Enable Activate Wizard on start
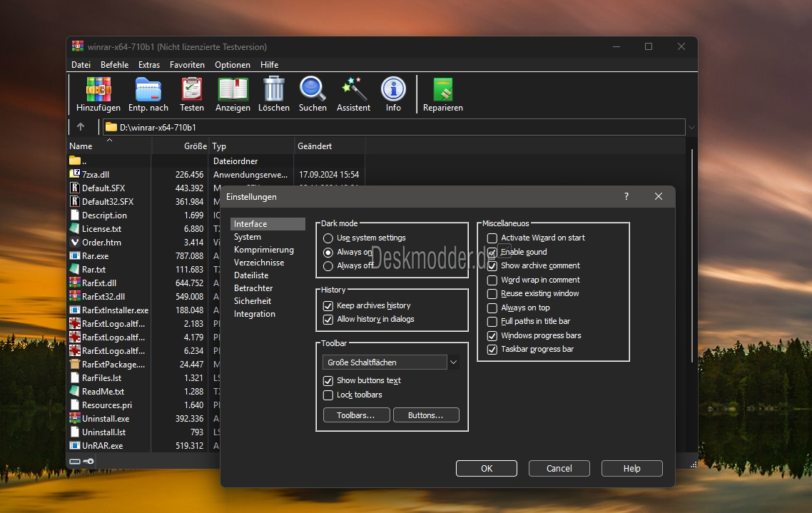Image resolution: width=812 pixels, height=513 pixels. point(492,238)
